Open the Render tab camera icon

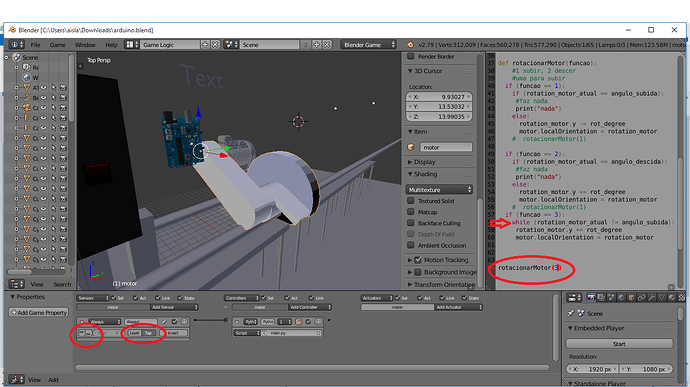pos(591,298)
